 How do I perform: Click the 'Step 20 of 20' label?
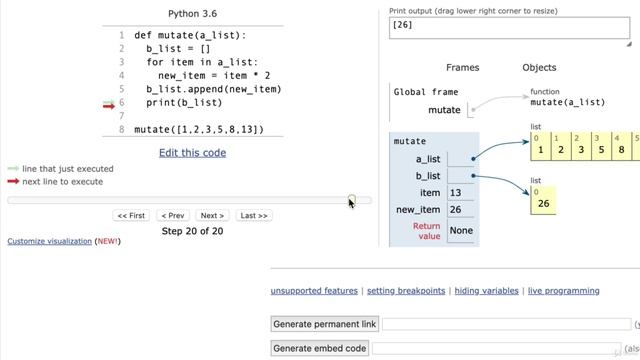192,231
